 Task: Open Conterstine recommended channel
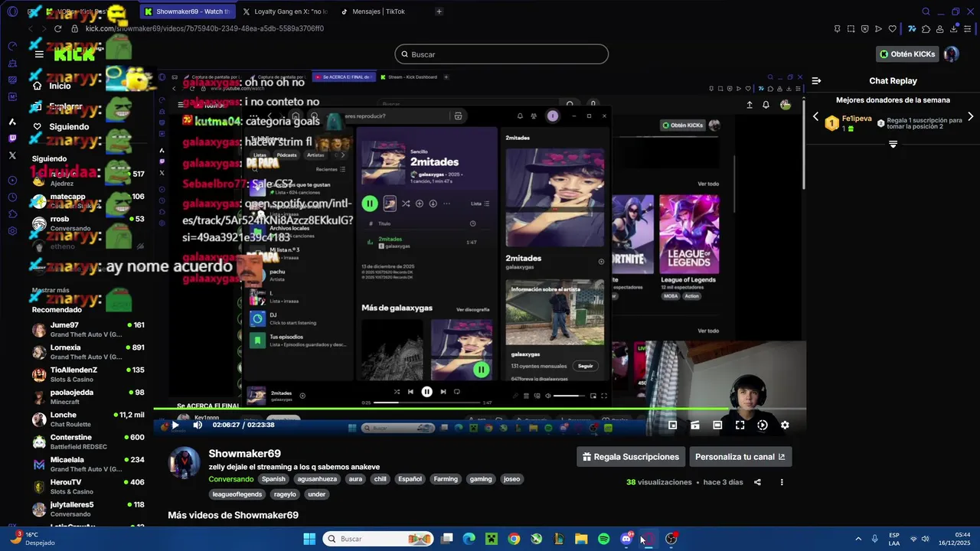pyautogui.click(x=88, y=442)
